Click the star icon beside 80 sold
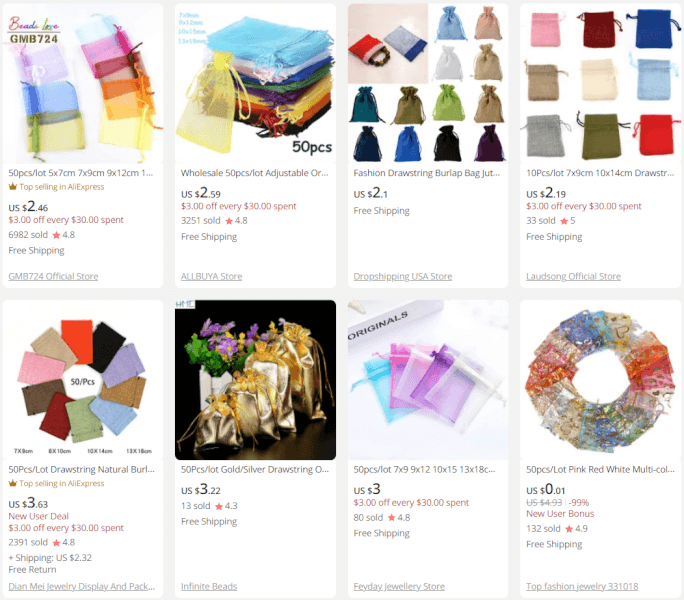Viewport: 684px width, 600px height. point(391,518)
